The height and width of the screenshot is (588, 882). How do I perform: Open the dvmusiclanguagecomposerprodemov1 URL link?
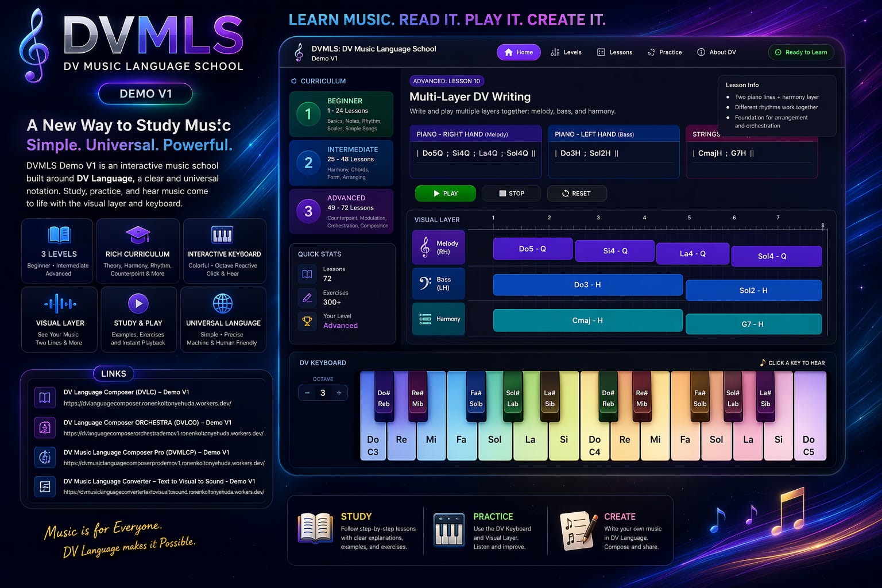coord(164,463)
